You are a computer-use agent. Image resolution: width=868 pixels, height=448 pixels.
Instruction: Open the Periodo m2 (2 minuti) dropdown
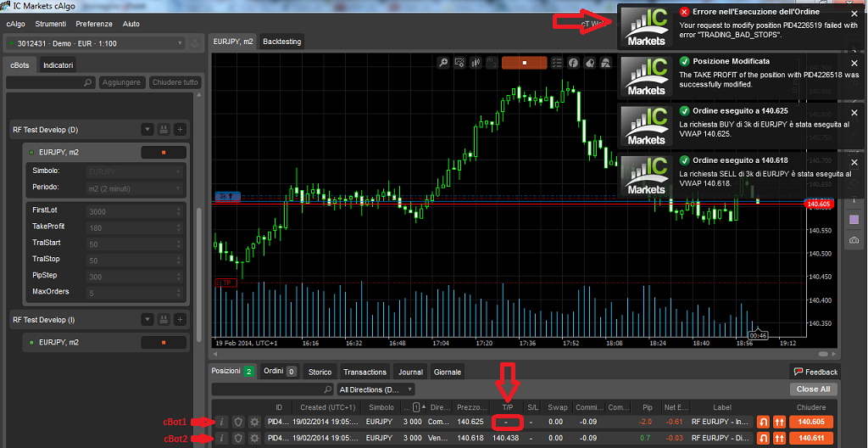coord(135,188)
